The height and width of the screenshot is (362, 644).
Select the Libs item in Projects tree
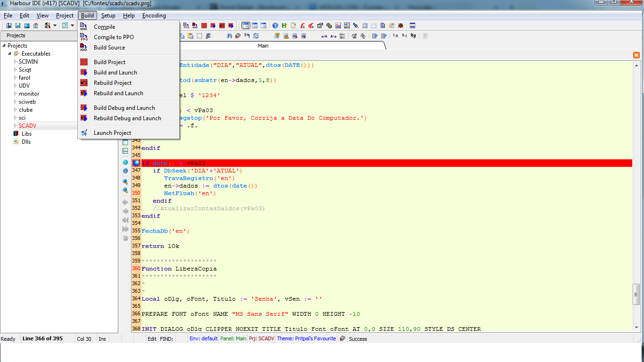(26, 134)
